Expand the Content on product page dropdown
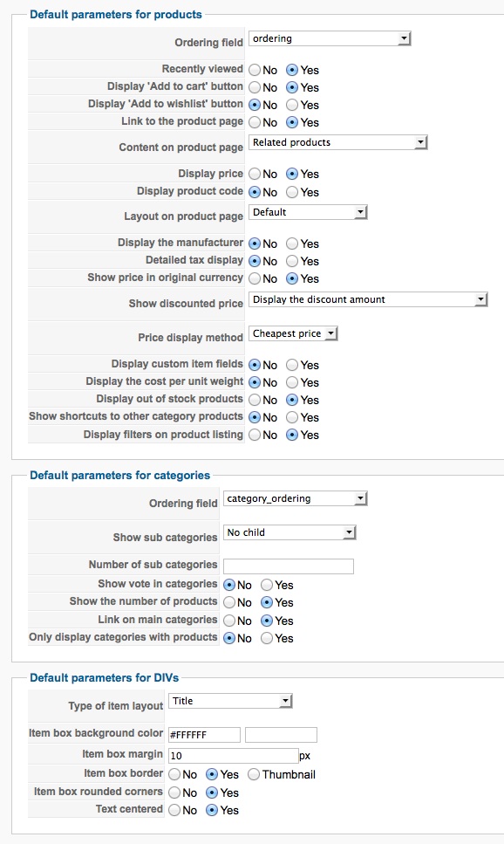Image resolution: width=504 pixels, height=844 pixels. (337, 142)
